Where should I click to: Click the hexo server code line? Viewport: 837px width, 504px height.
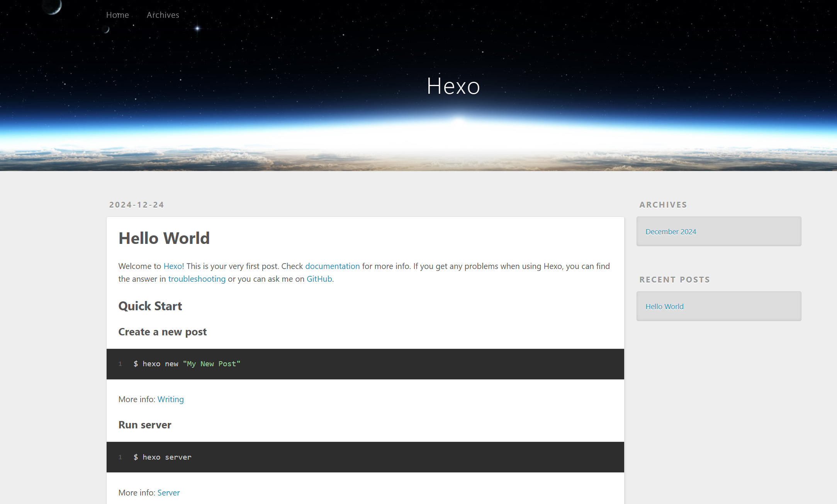coord(162,457)
